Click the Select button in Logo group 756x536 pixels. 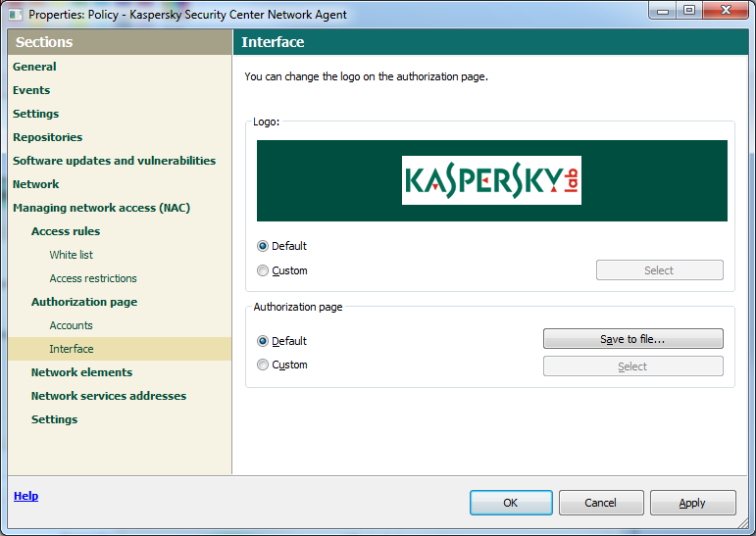(x=660, y=269)
